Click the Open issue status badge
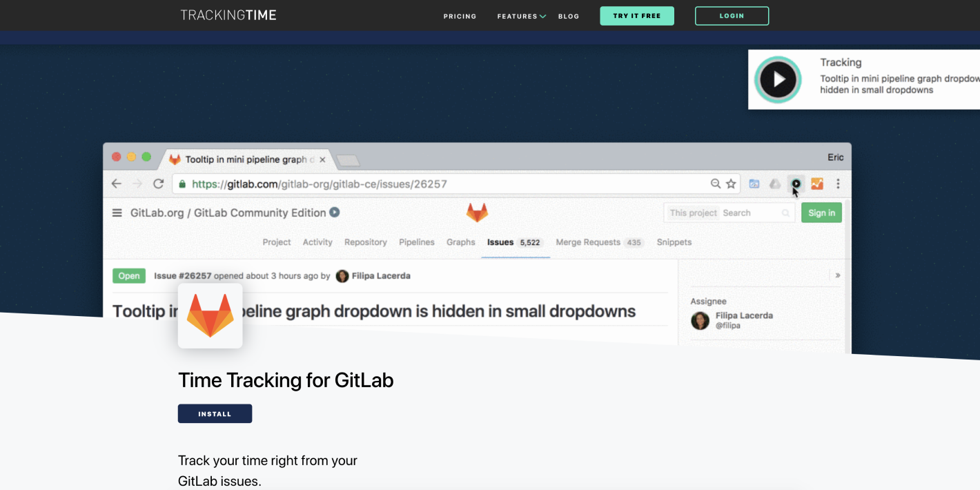Screen dimensions: 980x490 click(x=129, y=276)
